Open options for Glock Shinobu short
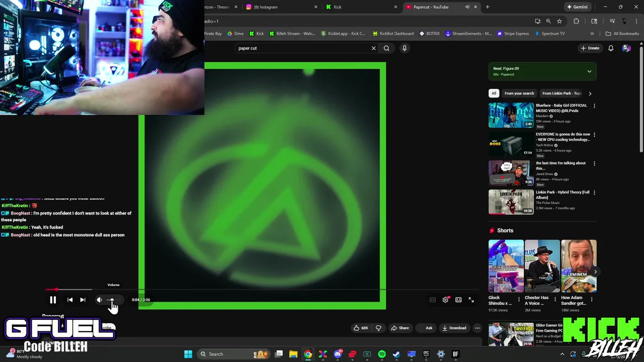 [519, 299]
